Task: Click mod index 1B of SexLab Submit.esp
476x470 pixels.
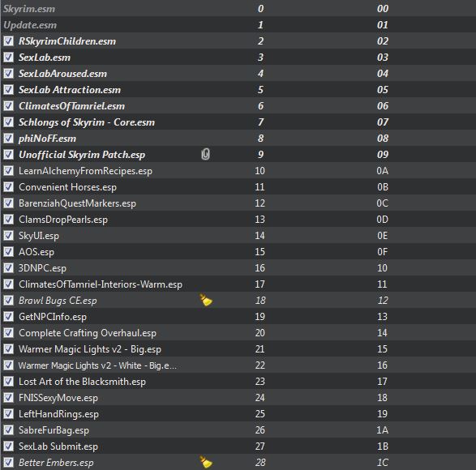Action: coord(383,446)
